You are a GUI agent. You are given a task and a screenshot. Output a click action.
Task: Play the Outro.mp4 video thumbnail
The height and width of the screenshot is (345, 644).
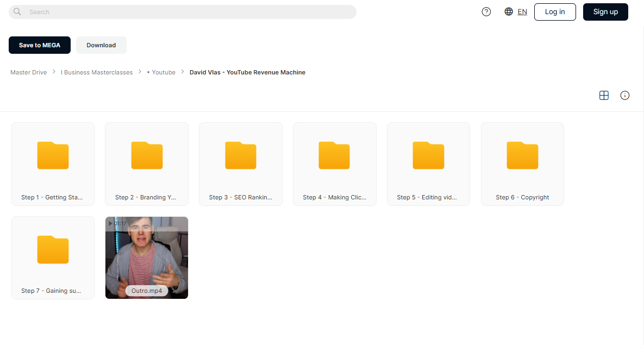(147, 258)
